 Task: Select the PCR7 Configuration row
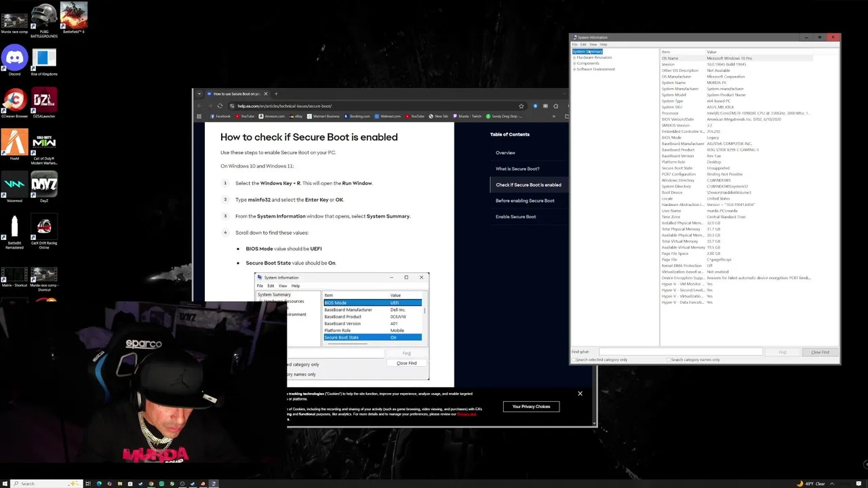coord(736,174)
